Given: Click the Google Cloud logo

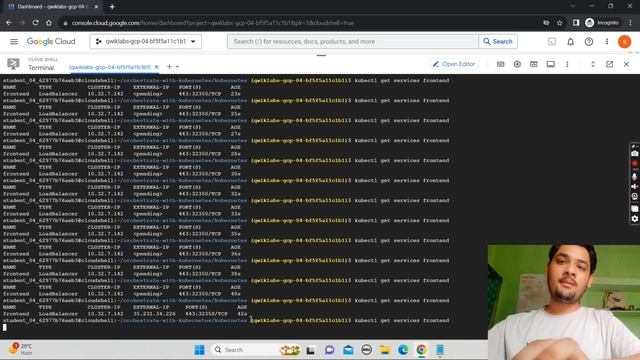Looking at the screenshot, I should coord(51,42).
